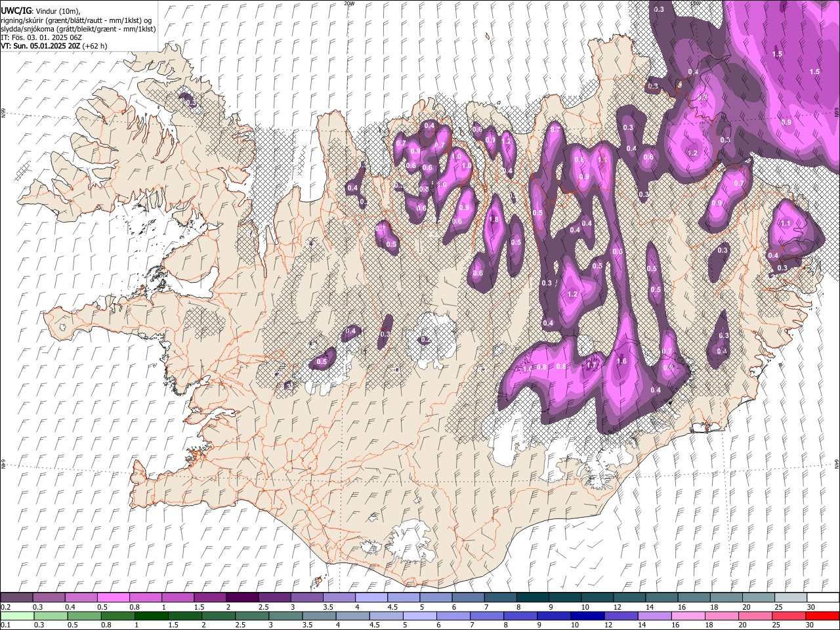Click the pale green swatch at 0.1, rain scale
This screenshot has width=840, height=630.
coord(17,616)
